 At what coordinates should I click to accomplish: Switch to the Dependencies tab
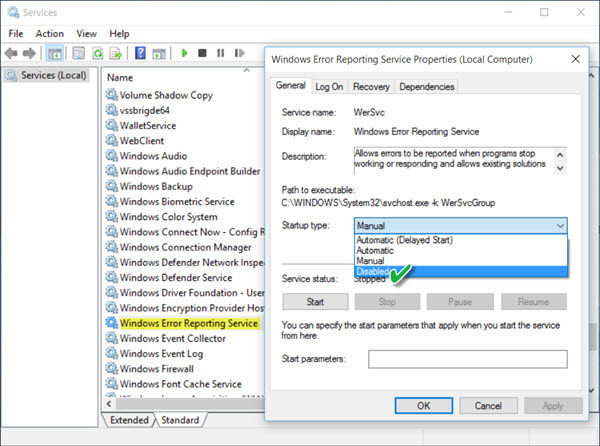click(x=427, y=87)
